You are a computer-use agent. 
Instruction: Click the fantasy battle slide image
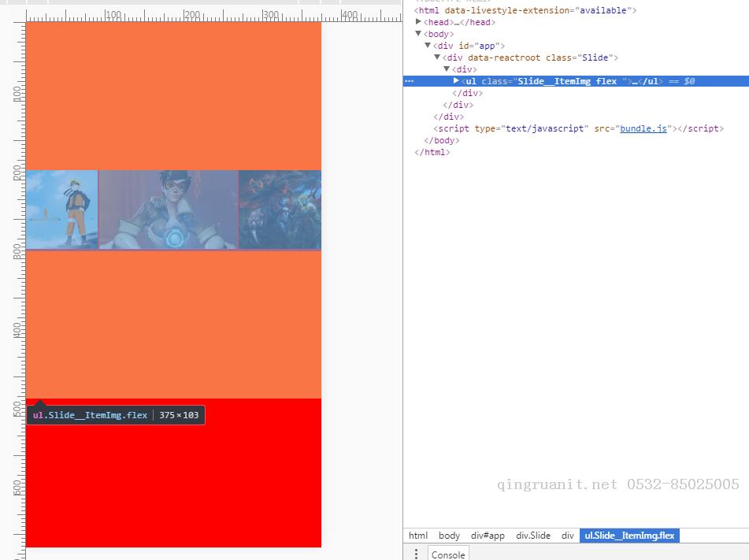pos(280,210)
